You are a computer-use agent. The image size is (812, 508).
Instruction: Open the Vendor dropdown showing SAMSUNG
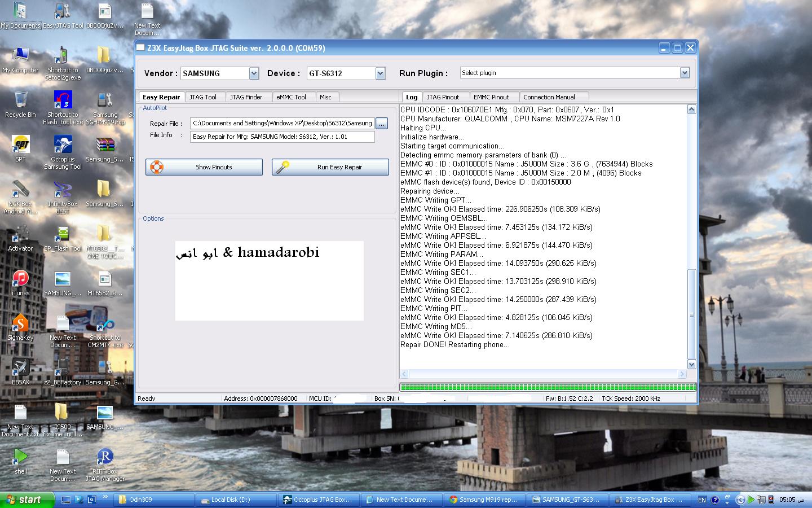[x=254, y=73]
